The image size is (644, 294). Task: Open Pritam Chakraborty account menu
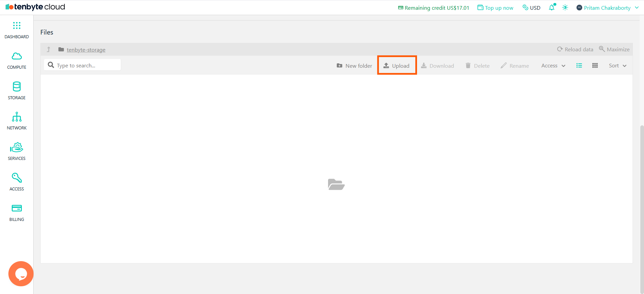pyautogui.click(x=607, y=8)
